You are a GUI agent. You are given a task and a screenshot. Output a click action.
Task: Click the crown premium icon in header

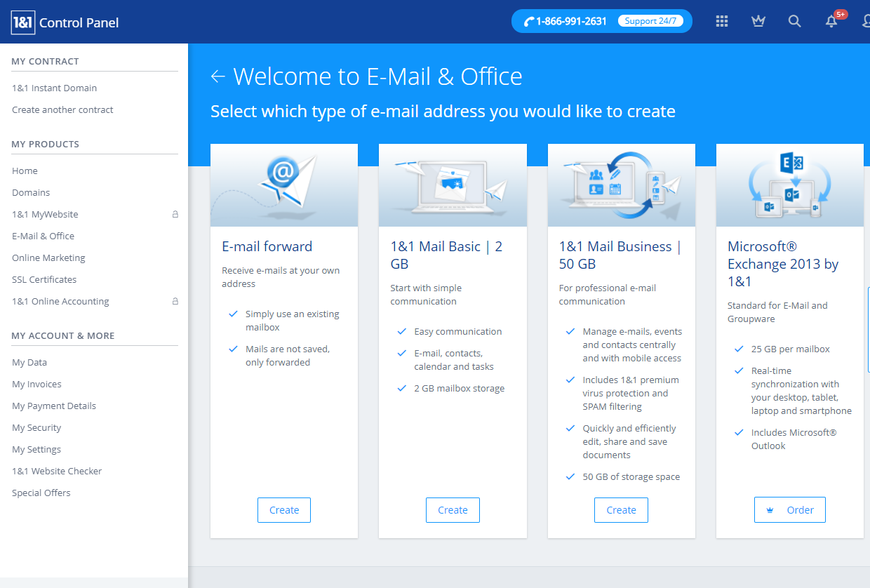758,21
